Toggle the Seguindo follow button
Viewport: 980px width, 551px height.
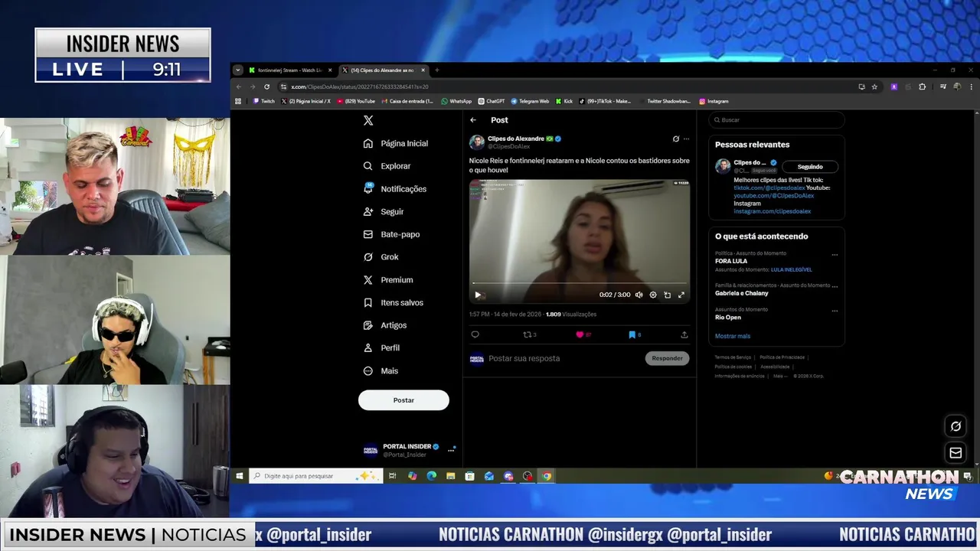click(810, 167)
